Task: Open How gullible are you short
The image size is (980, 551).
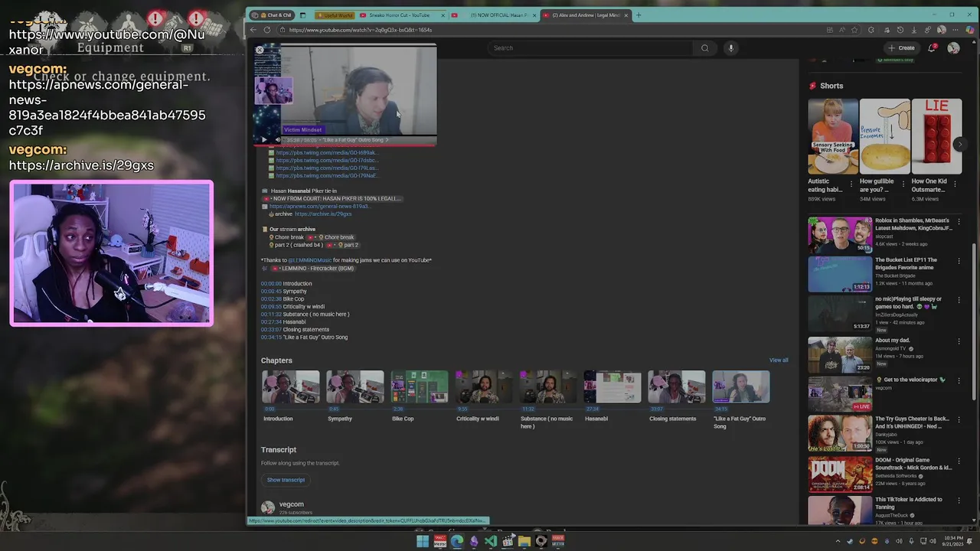Action: [885, 136]
